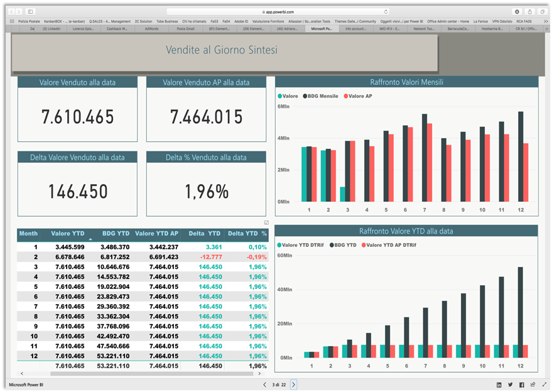552x392 pixels.
Task: Click the Valore YTD AP DTRif legend swatch
Action: [x=364, y=245]
